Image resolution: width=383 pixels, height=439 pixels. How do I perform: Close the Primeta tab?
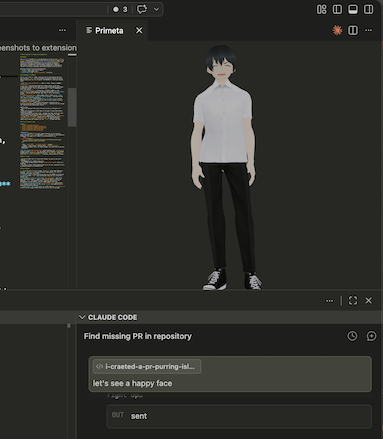pos(139,30)
